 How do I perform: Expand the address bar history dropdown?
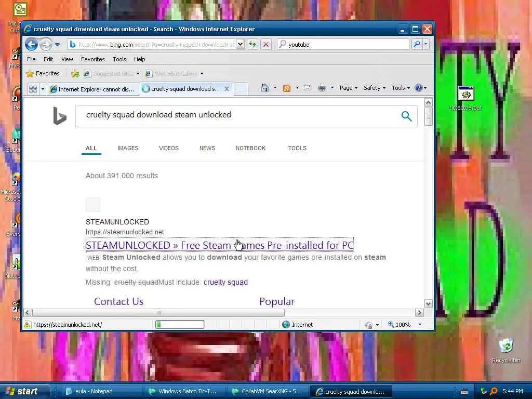coord(240,45)
